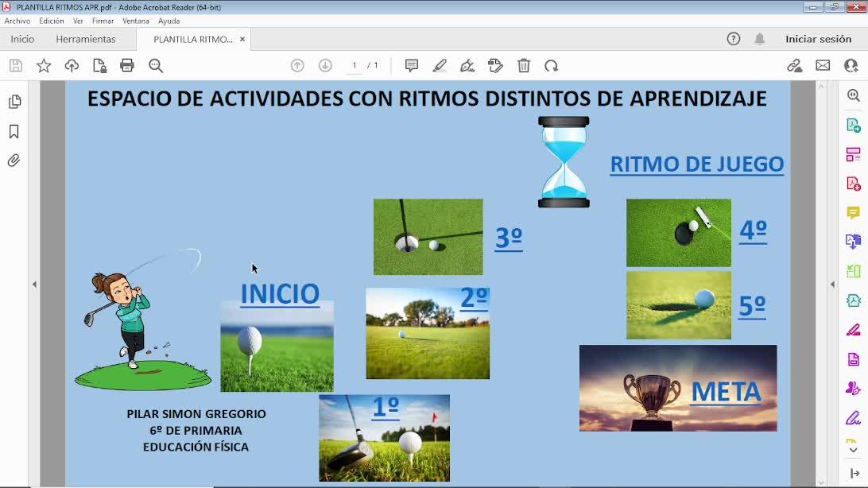Open the green Scan and OCR tool
Screen dimensions: 868x488
click(854, 271)
